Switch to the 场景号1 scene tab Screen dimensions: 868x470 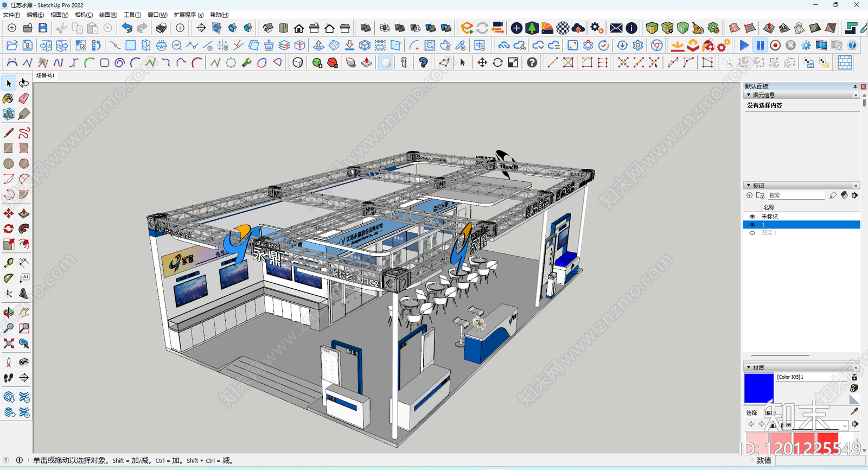point(46,76)
